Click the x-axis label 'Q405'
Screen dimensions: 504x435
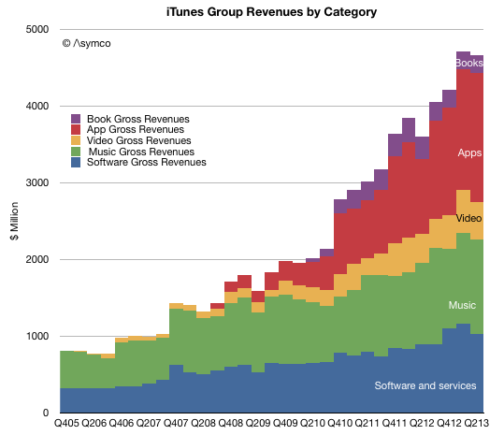pos(66,423)
